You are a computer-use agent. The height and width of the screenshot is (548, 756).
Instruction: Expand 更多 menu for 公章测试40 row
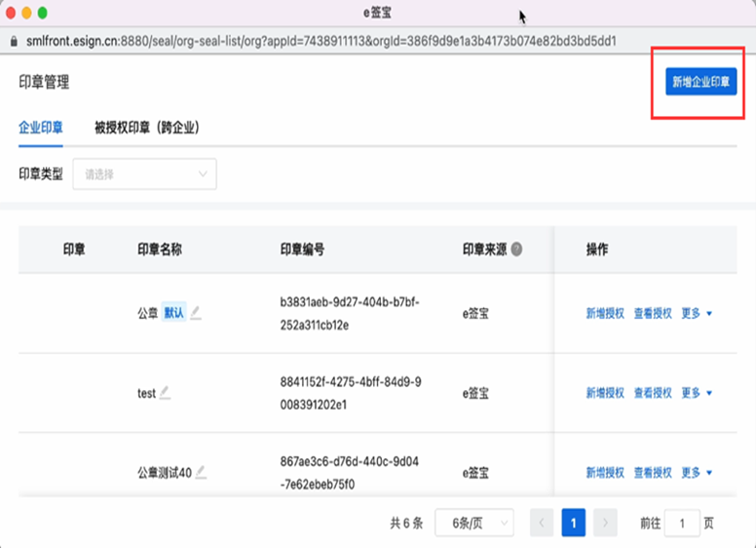point(697,473)
